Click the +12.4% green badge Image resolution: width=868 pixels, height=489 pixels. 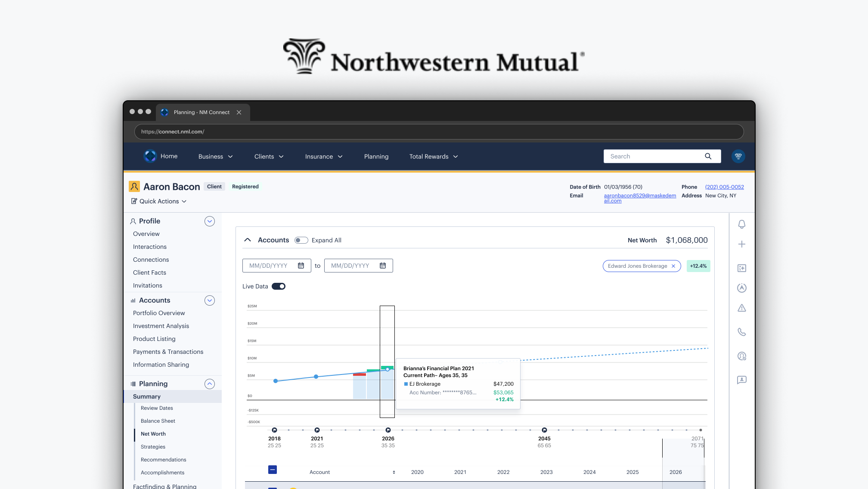tap(698, 266)
